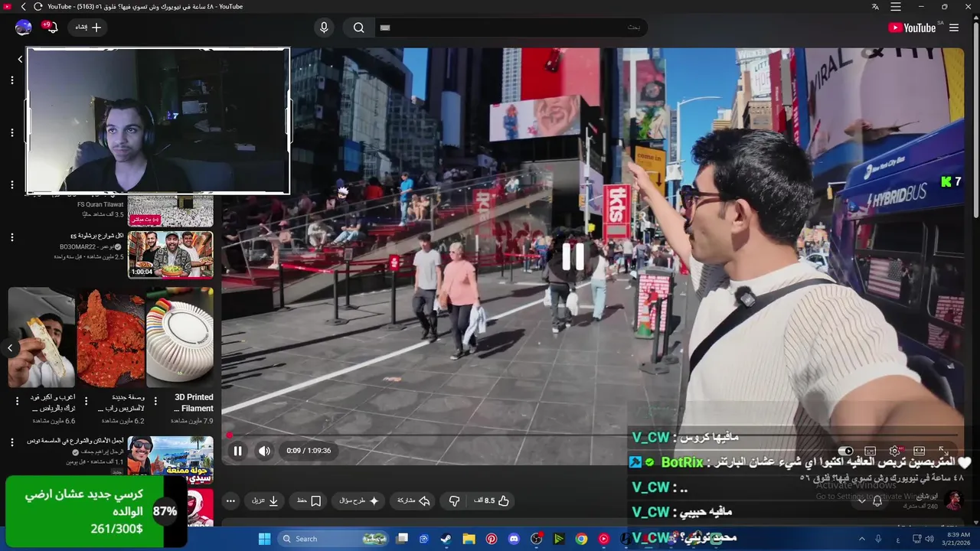This screenshot has width=980, height=551.
Task: Dislike the video with thumbs-down
Action: [454, 501]
